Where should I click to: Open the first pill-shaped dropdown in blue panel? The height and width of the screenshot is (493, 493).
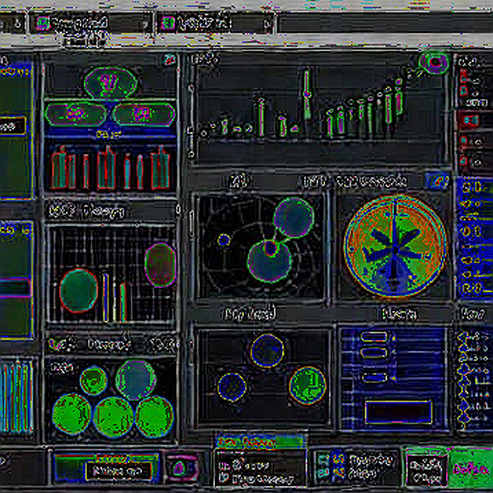pyautogui.click(x=374, y=337)
